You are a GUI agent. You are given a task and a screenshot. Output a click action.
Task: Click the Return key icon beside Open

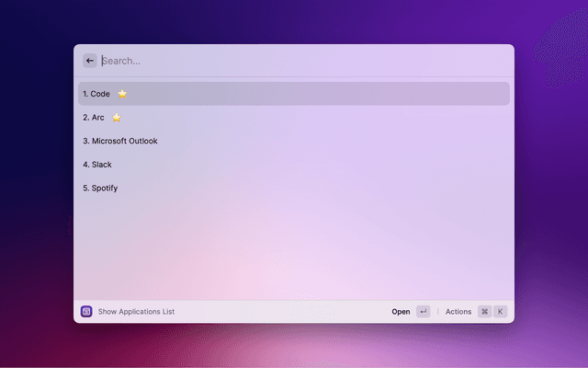click(x=423, y=312)
